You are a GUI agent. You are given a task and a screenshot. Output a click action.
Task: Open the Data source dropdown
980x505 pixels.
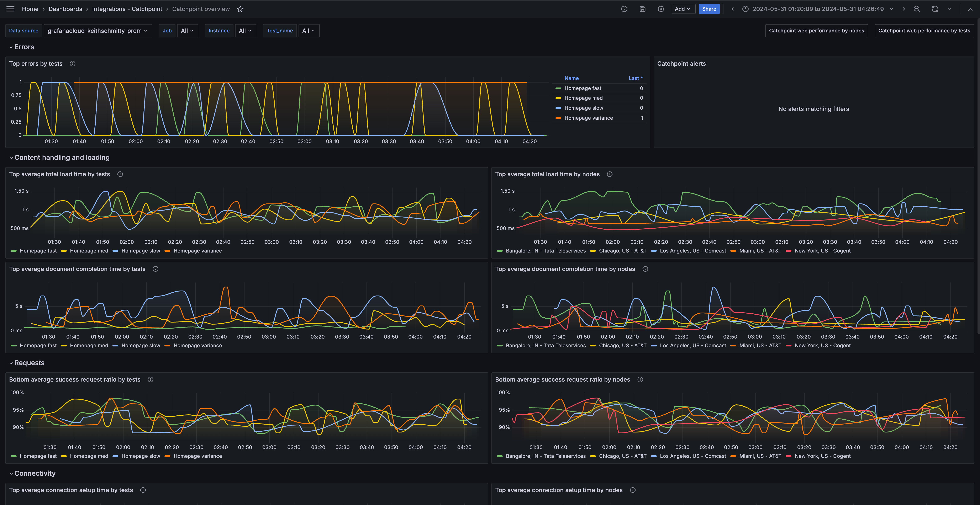pos(97,31)
